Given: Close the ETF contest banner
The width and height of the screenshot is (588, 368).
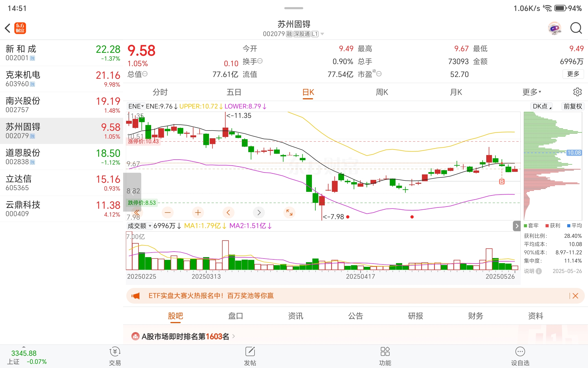Looking at the screenshot, I should point(575,296).
